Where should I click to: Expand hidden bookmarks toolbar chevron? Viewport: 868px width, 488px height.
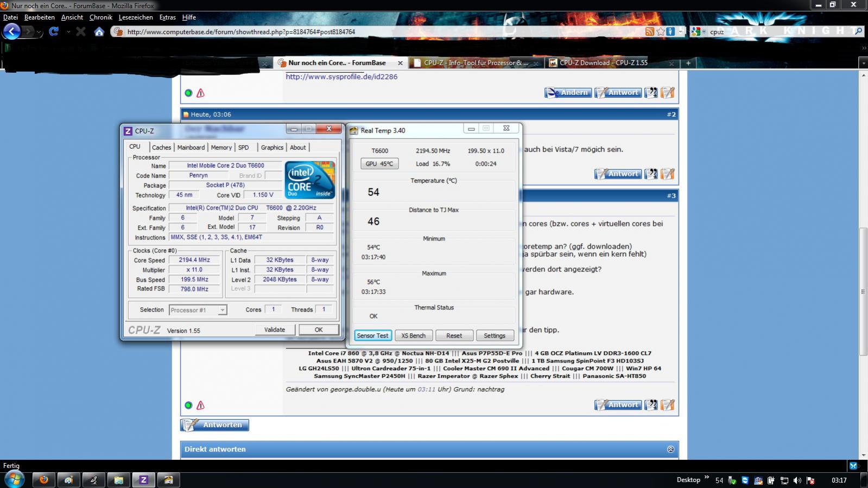pyautogui.click(x=864, y=48)
